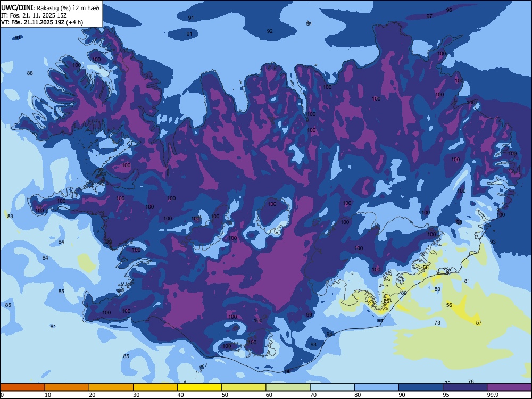Select the purple above-99.9 legend swatch
This screenshot has width=532, height=399.
point(510,387)
